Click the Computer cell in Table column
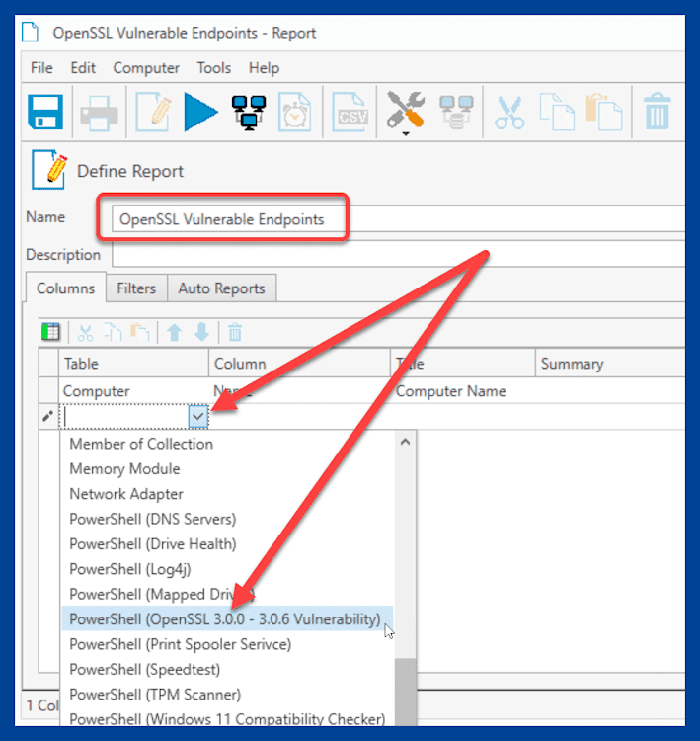Screen dimensions: 700x741 coord(133,391)
